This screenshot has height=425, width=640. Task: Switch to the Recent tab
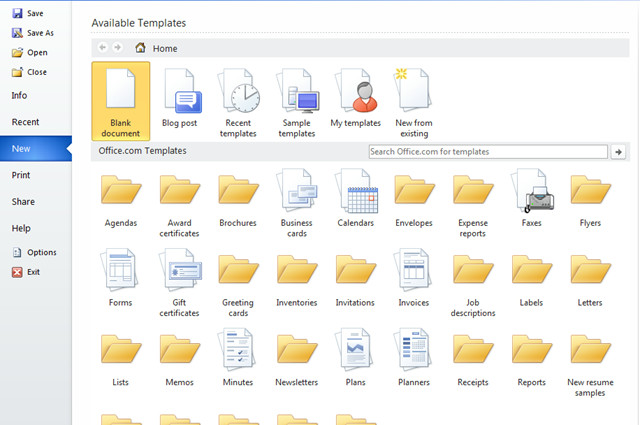tap(25, 122)
